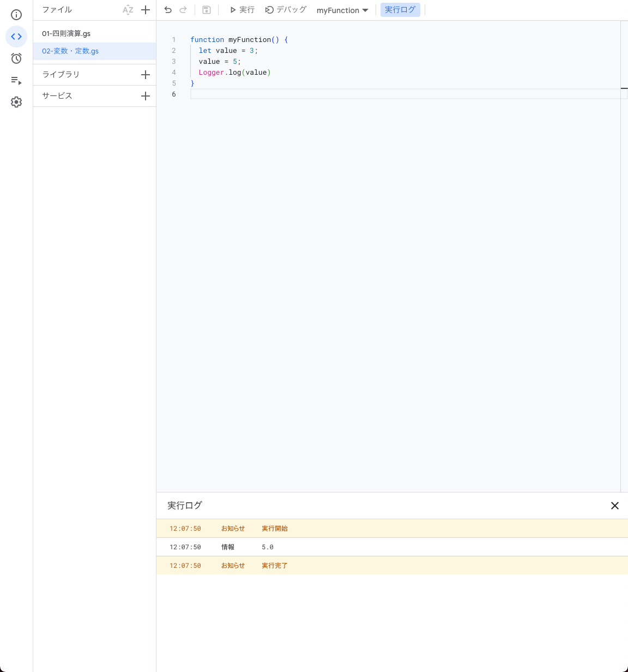The height and width of the screenshot is (672, 628).
Task: Undo the last edit
Action: coord(168,10)
